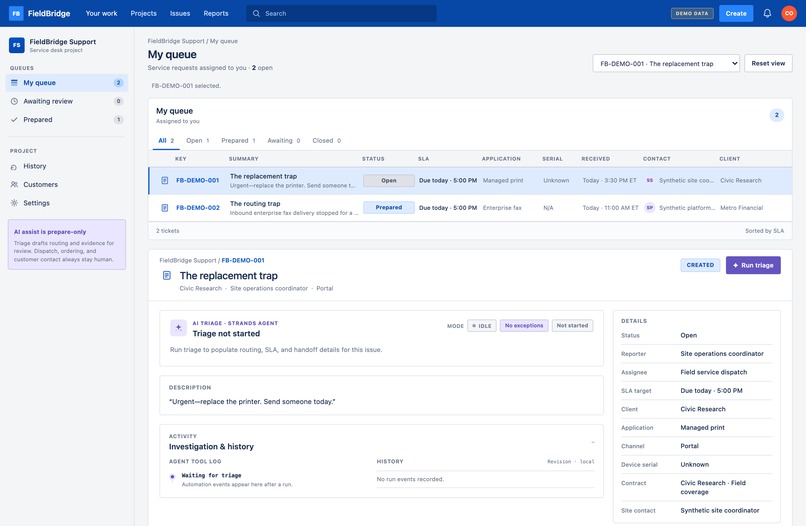Select Prepared queue in sidebar

(x=66, y=120)
